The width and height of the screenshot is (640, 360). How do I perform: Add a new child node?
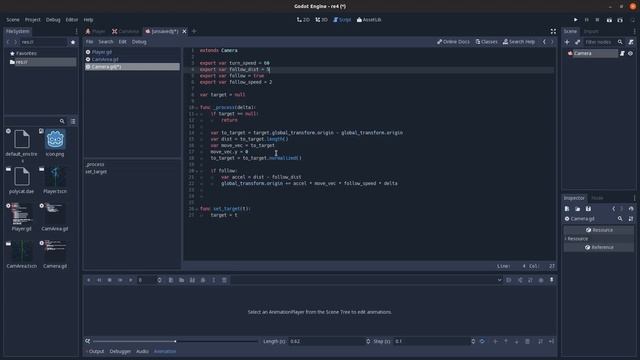tap(567, 42)
